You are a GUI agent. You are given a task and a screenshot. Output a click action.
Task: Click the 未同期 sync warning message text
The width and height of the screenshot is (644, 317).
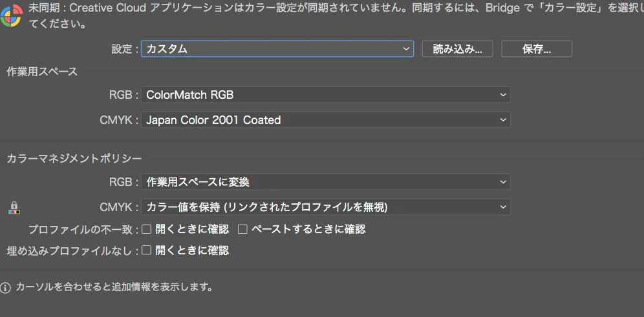coord(336,16)
